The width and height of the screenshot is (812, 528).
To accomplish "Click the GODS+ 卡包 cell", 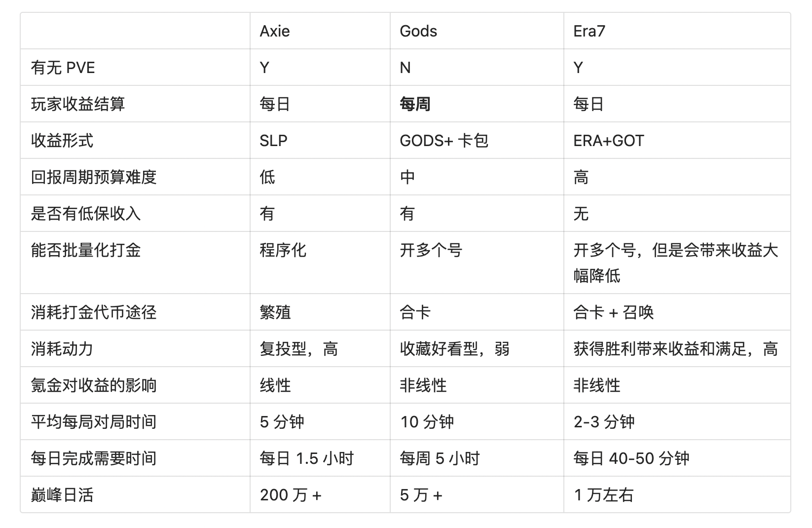I will 444,141.
